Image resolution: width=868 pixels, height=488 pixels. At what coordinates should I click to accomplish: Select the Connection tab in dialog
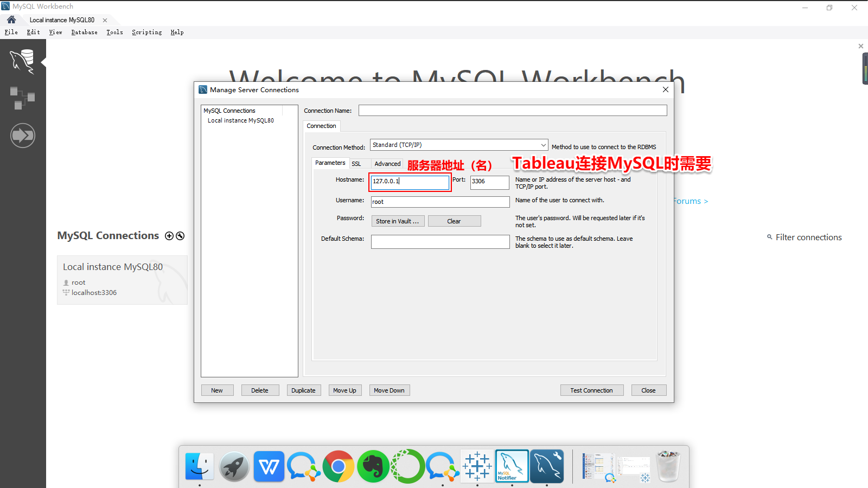point(322,126)
